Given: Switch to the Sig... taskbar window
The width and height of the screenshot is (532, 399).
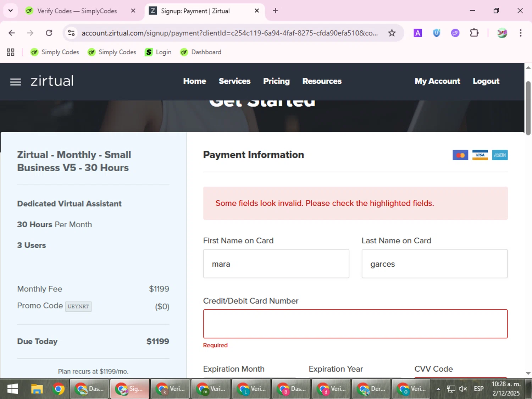Looking at the screenshot, I should pos(129,389).
